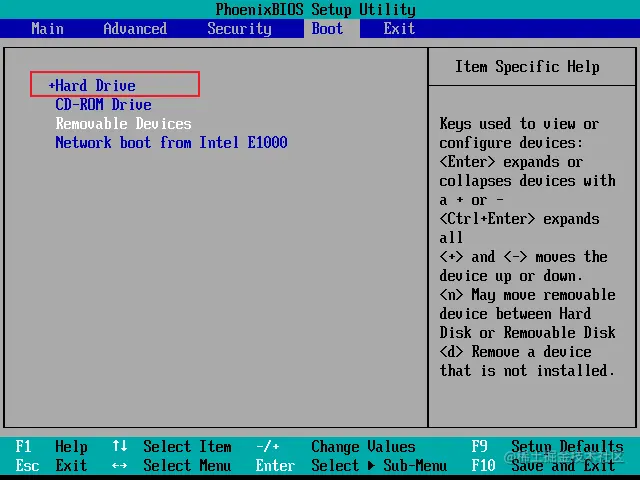This screenshot has height=480, width=640.
Task: Click the Select Sub-Menu hint
Action: [379, 465]
